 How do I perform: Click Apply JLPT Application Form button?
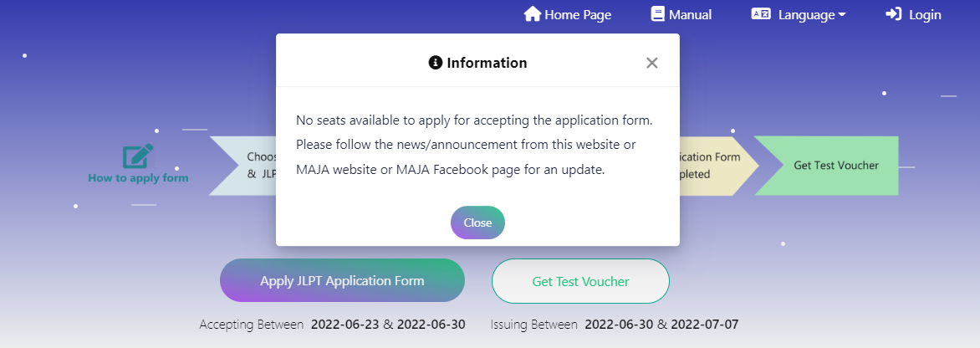point(343,280)
